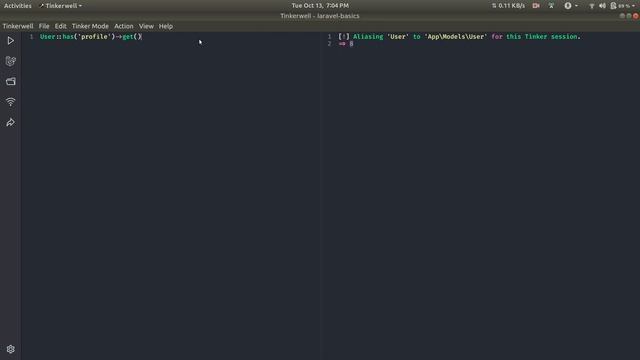Open the View menu

click(146, 26)
